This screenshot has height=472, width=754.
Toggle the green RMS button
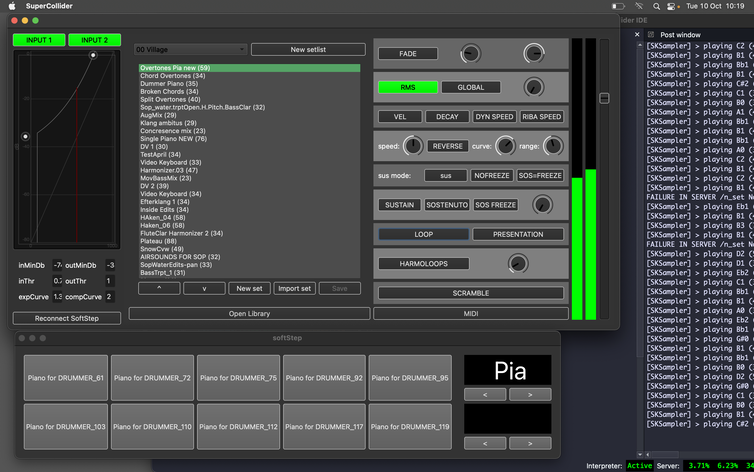coord(407,87)
